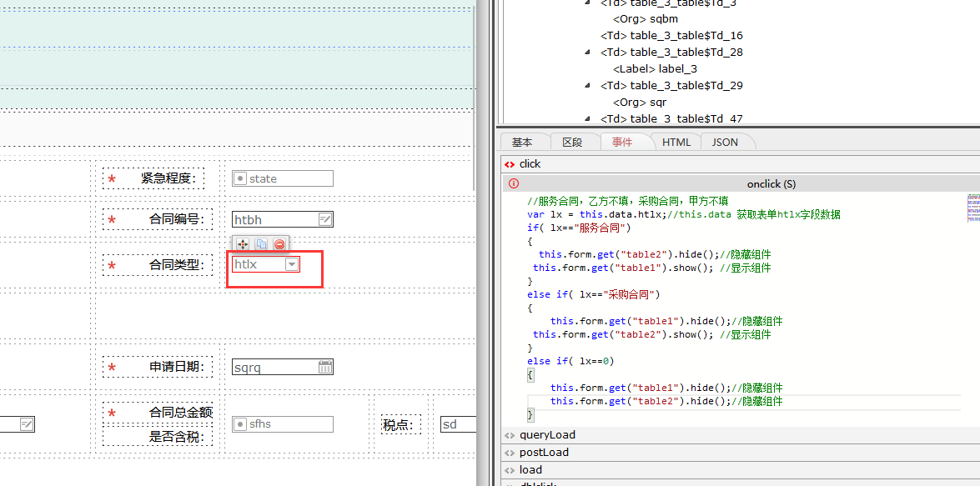980x486 pixels.
Task: Click the sd input field
Action: click(x=458, y=425)
